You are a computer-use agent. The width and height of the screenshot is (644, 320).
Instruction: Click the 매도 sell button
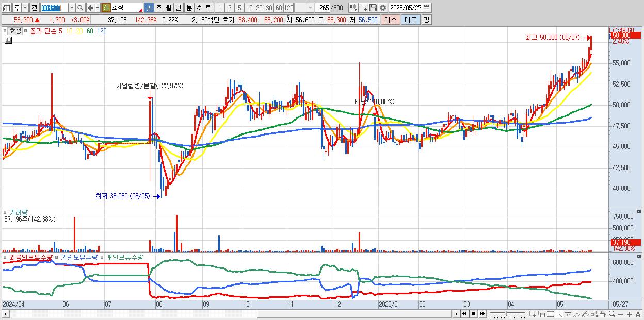point(410,20)
